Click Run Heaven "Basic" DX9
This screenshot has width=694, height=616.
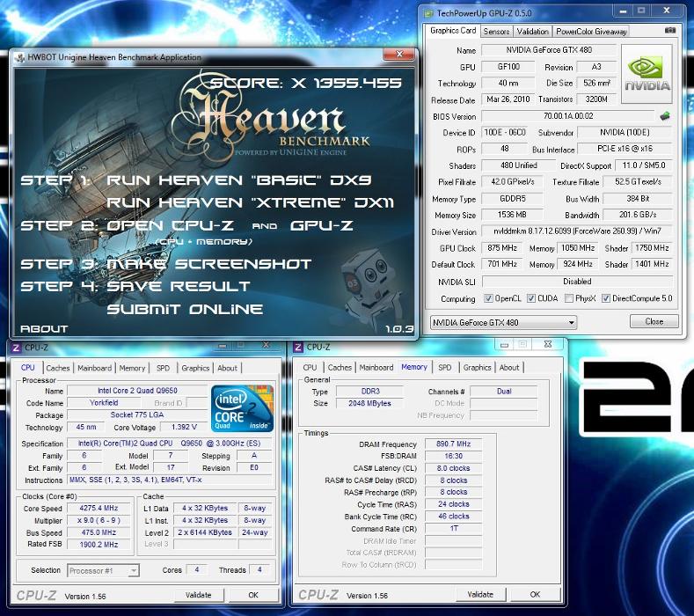pos(238,180)
